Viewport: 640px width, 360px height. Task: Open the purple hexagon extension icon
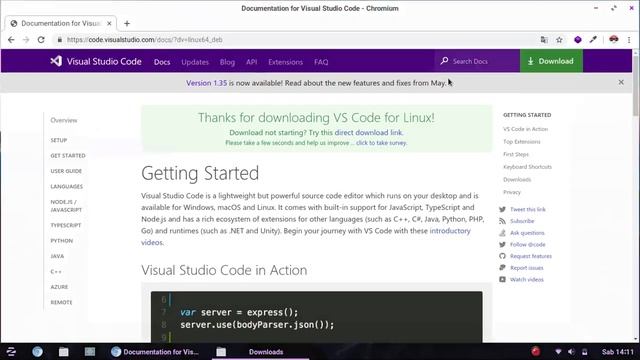click(578, 40)
